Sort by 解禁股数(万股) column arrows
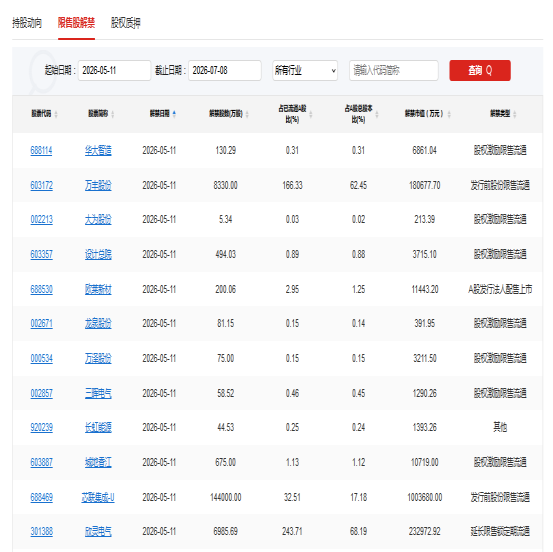The height and width of the screenshot is (552, 553). point(247,114)
